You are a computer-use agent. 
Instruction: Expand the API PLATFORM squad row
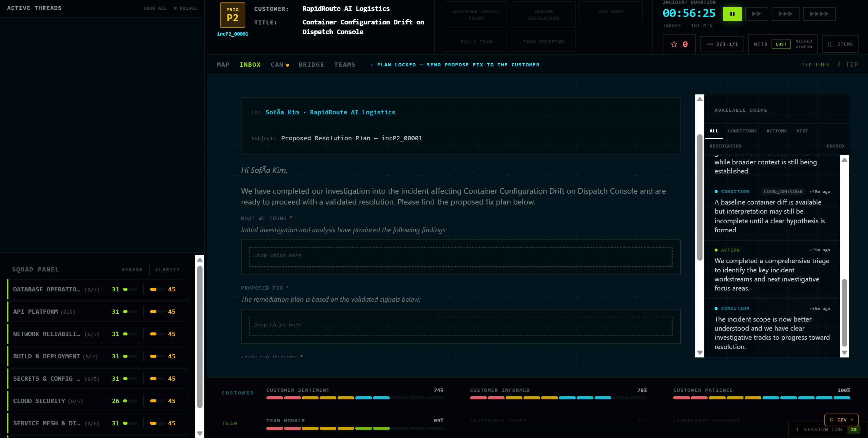pos(98,312)
